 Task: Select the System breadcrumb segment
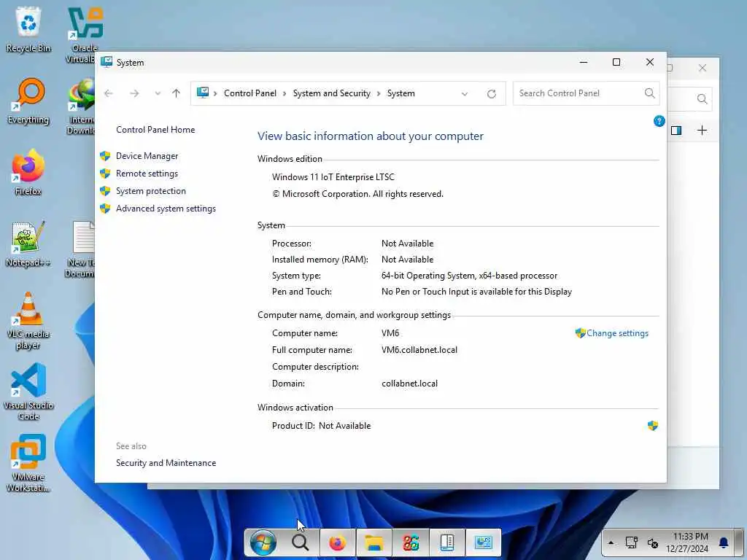(401, 93)
